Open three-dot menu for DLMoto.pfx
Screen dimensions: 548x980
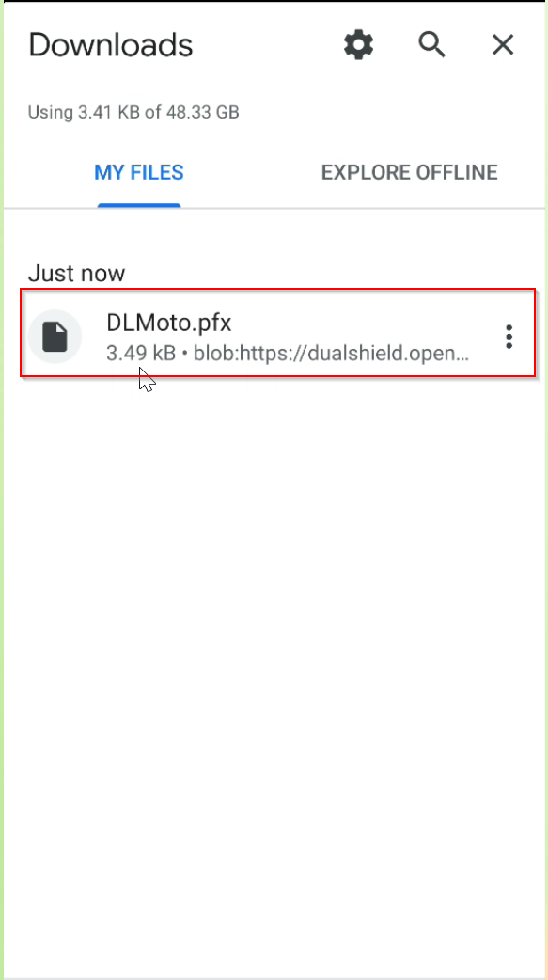(x=509, y=337)
